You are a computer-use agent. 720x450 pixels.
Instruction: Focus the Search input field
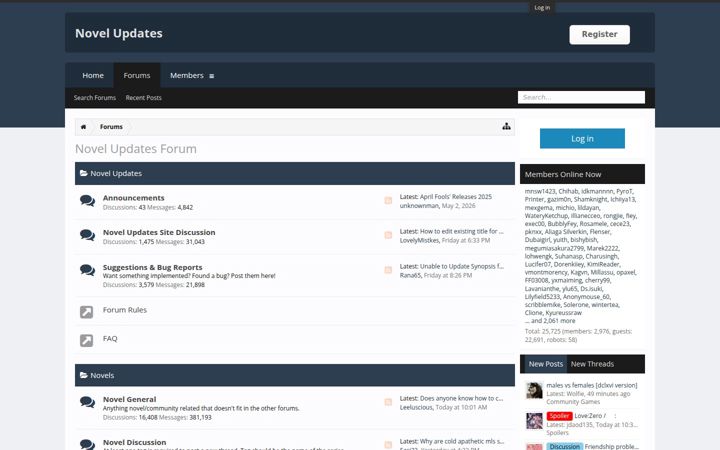pos(581,97)
